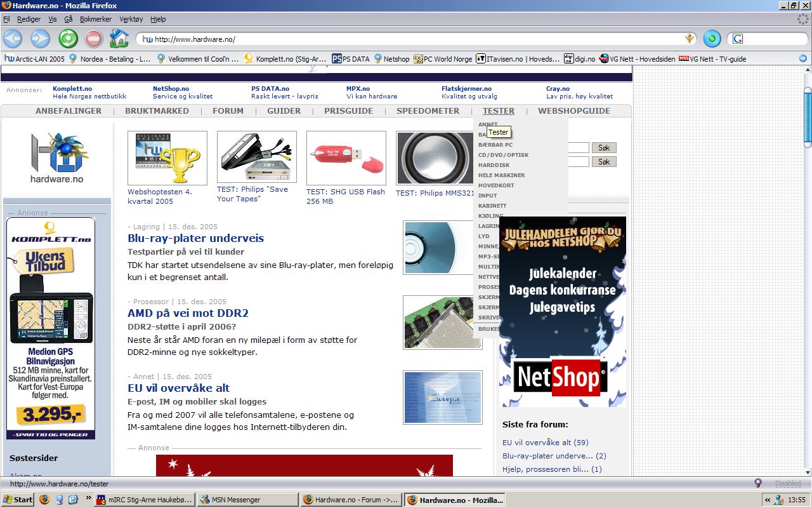Go back with the browser Back arrow
The height and width of the screenshot is (508, 812).
(13, 39)
